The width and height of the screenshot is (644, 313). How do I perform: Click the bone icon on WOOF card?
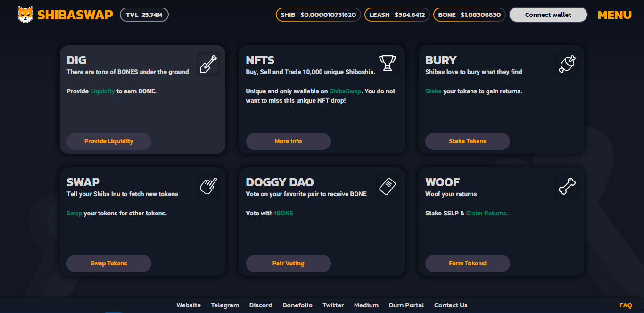tap(567, 186)
